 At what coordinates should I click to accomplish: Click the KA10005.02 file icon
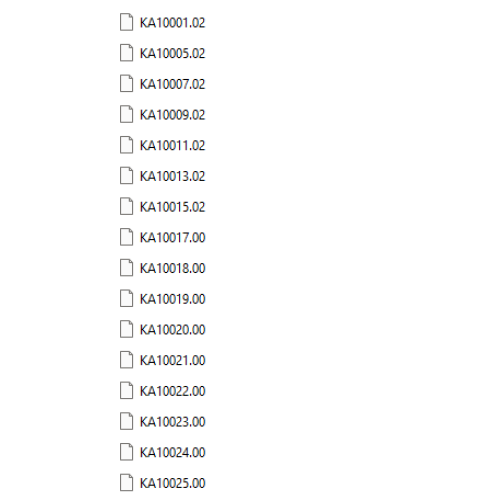126,53
